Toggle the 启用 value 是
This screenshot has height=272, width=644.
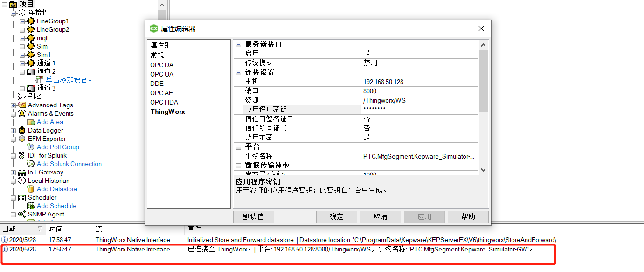pos(420,54)
